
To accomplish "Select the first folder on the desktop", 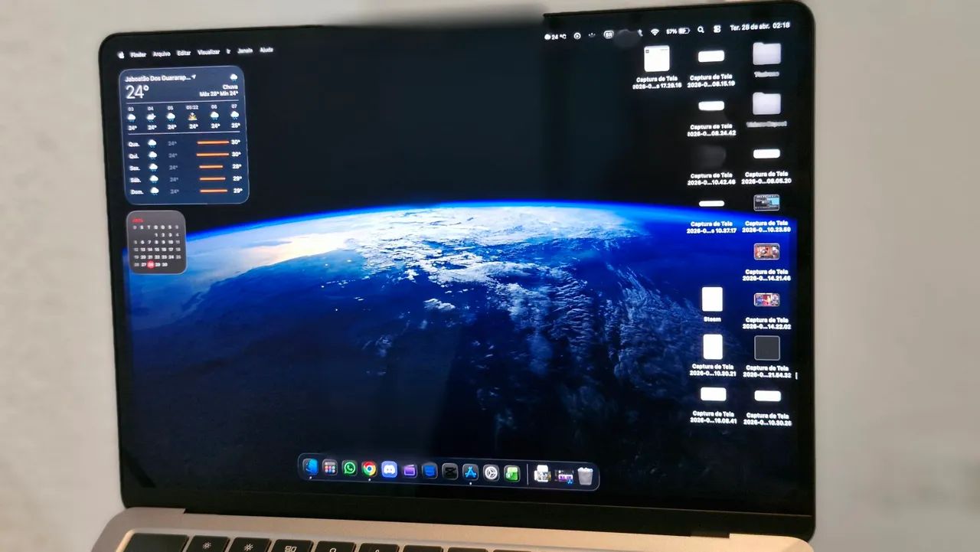I will click(x=766, y=59).
